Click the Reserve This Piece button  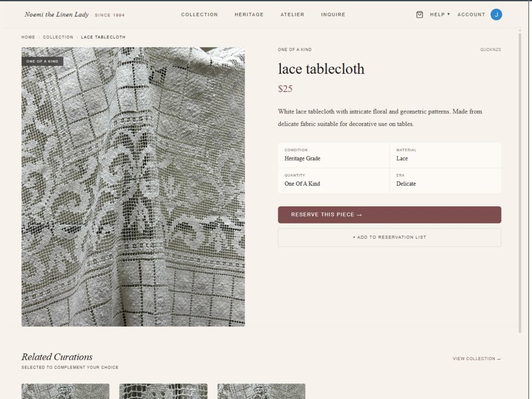coord(389,215)
